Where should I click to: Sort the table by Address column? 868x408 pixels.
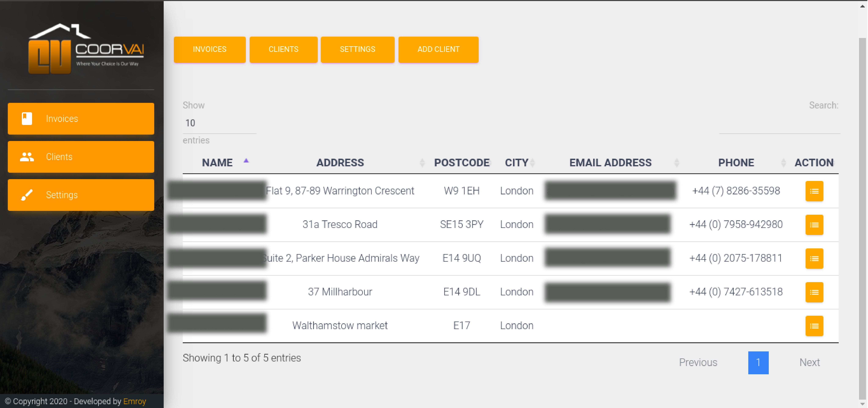340,163
